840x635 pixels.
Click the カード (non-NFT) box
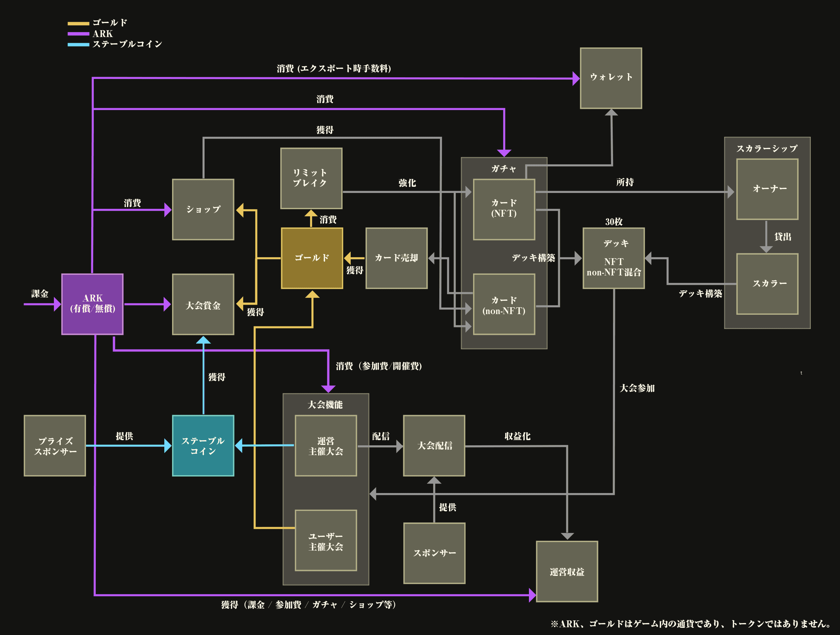point(504,304)
